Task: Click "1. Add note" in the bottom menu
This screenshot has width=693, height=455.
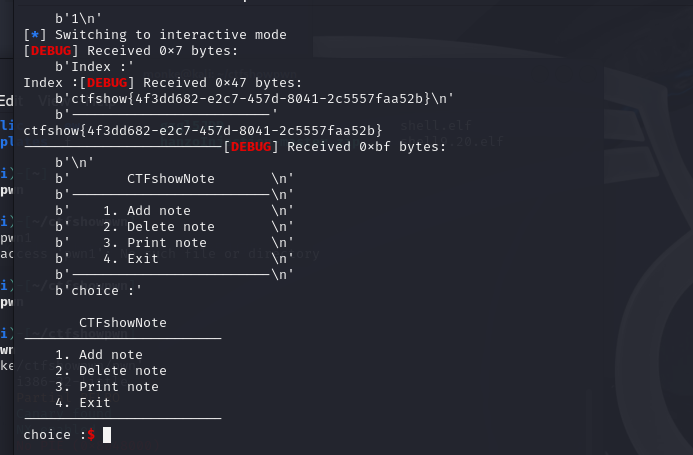Action: [x=98, y=355]
